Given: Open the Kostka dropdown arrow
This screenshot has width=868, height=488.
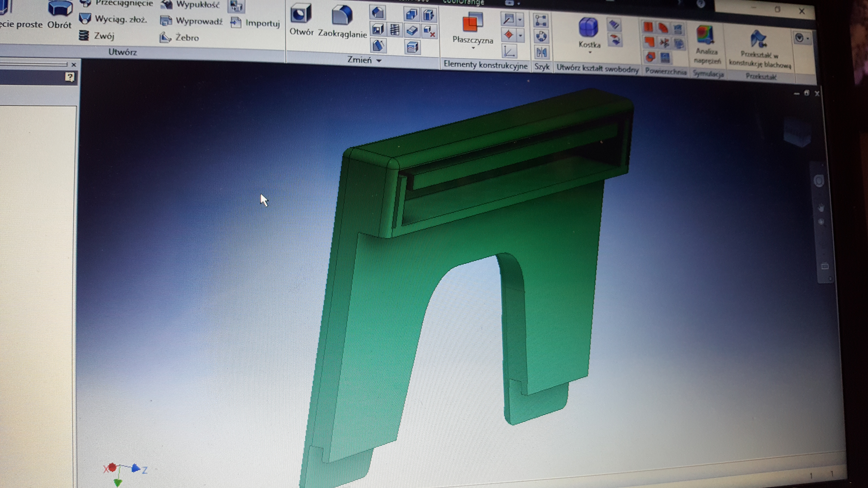Looking at the screenshot, I should click(590, 53).
